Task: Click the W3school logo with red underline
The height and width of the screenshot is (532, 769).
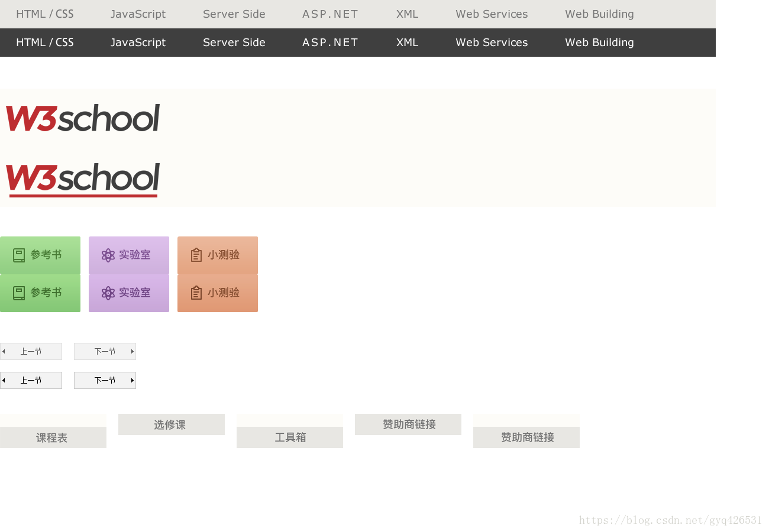Action: pyautogui.click(x=83, y=179)
